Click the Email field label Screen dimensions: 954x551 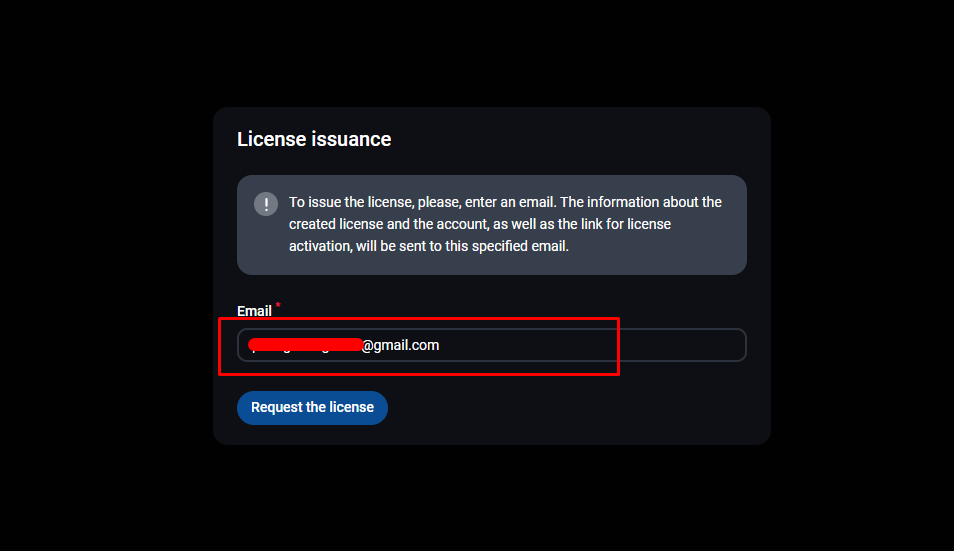pyautogui.click(x=254, y=311)
